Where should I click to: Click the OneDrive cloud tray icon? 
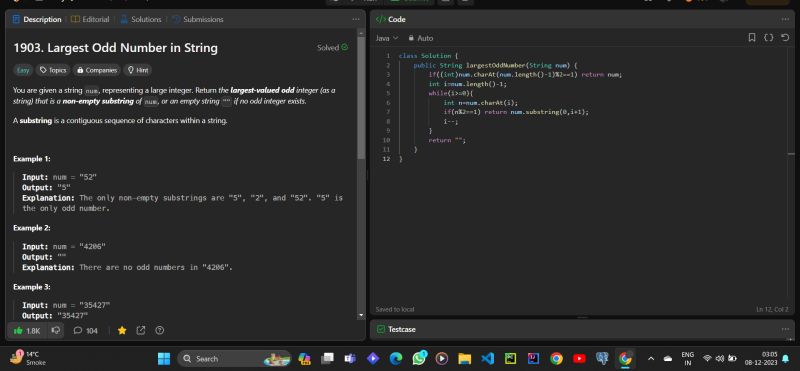(668, 359)
